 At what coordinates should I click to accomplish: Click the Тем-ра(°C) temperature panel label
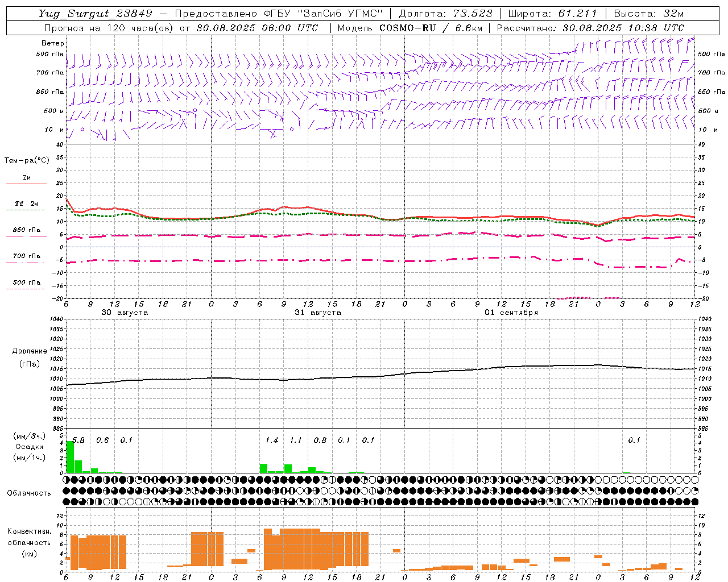pyautogui.click(x=27, y=161)
